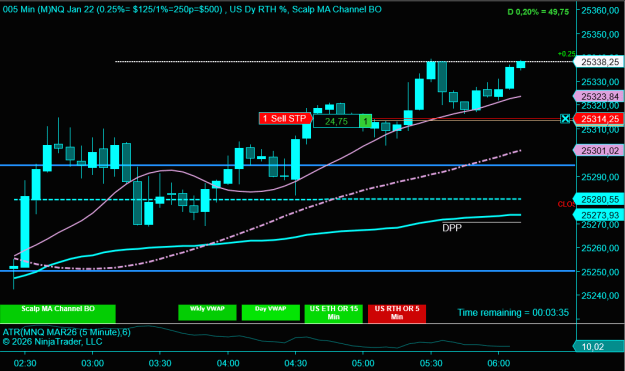Click the 05:00 time axis label
This screenshot has height=371, width=625.
[363, 363]
